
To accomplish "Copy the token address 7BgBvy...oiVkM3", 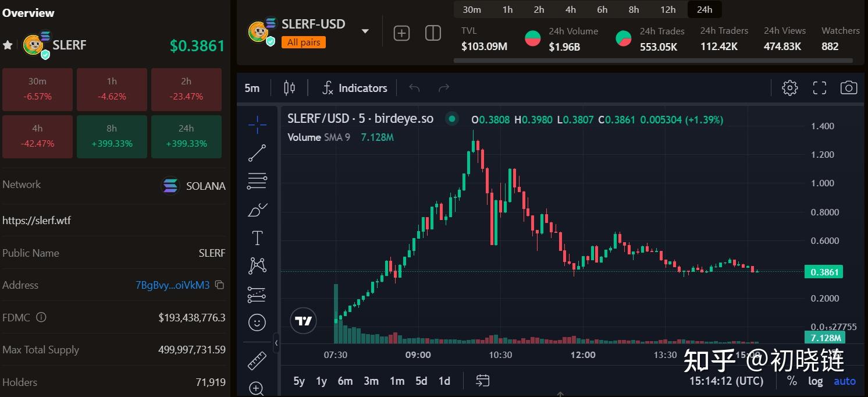I will (x=219, y=285).
